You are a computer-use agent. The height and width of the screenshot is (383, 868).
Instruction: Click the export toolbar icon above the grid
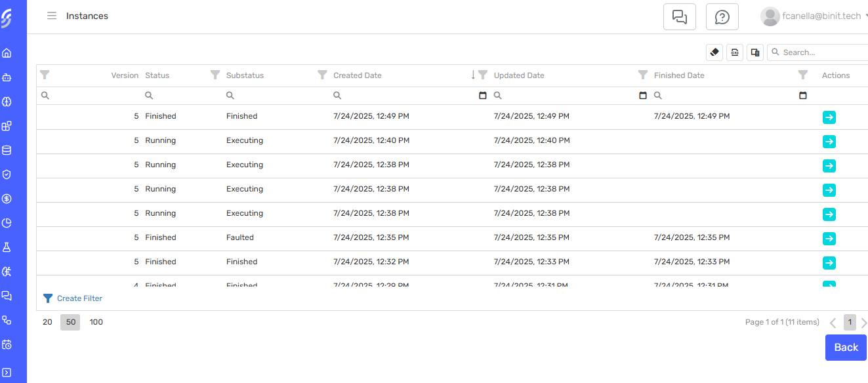[735, 52]
